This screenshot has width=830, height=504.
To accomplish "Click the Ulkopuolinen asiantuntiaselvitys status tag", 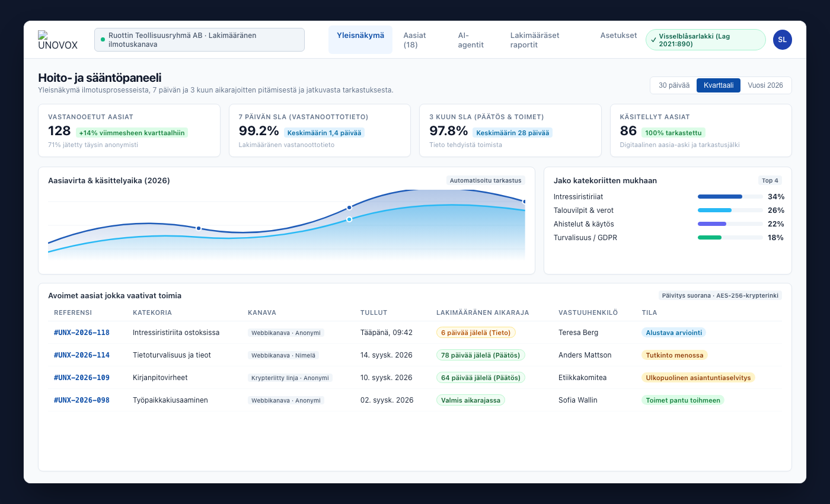I will coord(698,378).
